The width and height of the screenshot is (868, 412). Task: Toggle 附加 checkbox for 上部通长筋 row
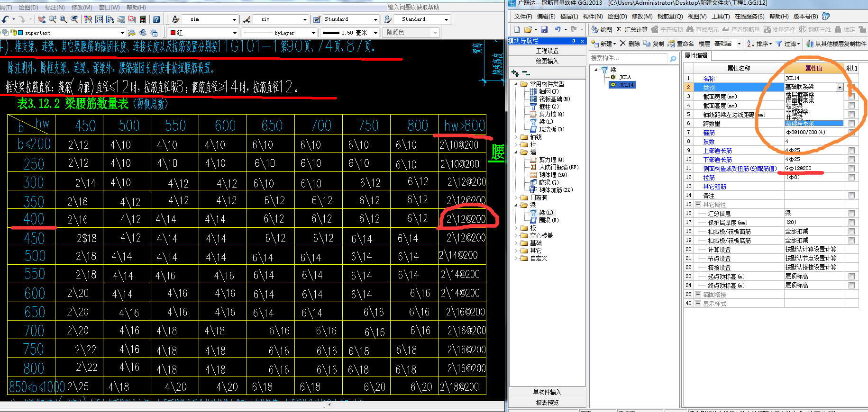click(x=851, y=150)
